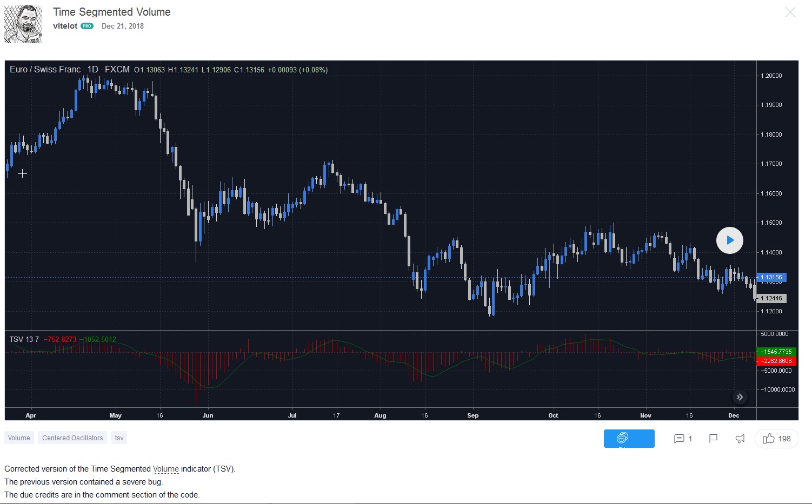The image size is (812, 504).
Task: Select the Volume tag
Action: [x=19, y=438]
